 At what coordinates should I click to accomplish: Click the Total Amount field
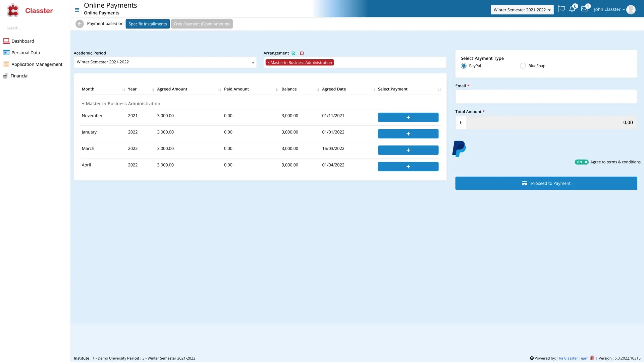[552, 123]
